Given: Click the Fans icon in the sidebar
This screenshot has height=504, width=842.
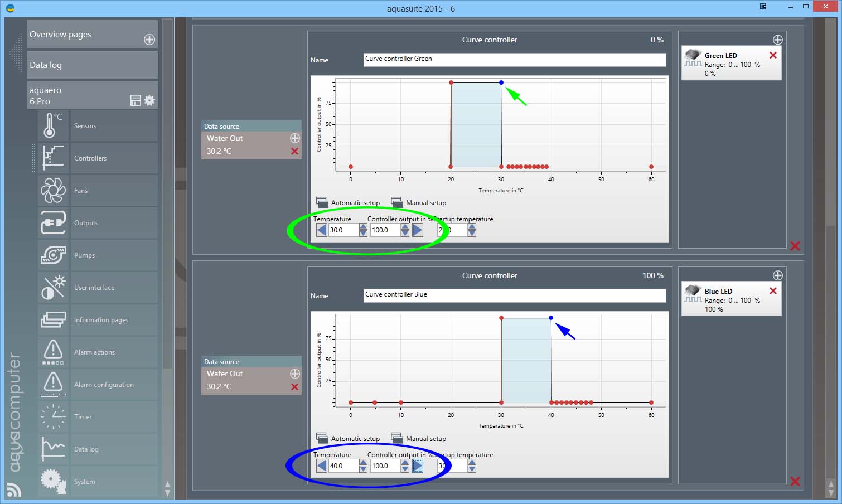Looking at the screenshot, I should pyautogui.click(x=53, y=190).
